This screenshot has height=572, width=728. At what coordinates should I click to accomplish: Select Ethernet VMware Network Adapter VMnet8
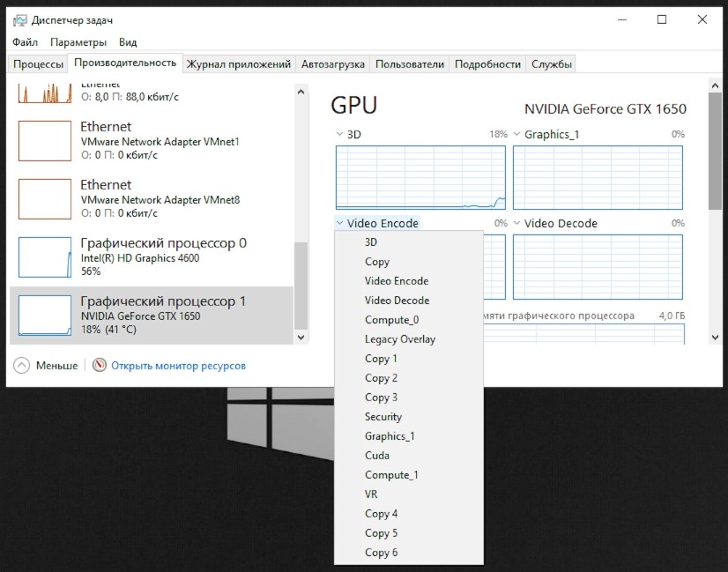pyautogui.click(x=152, y=198)
